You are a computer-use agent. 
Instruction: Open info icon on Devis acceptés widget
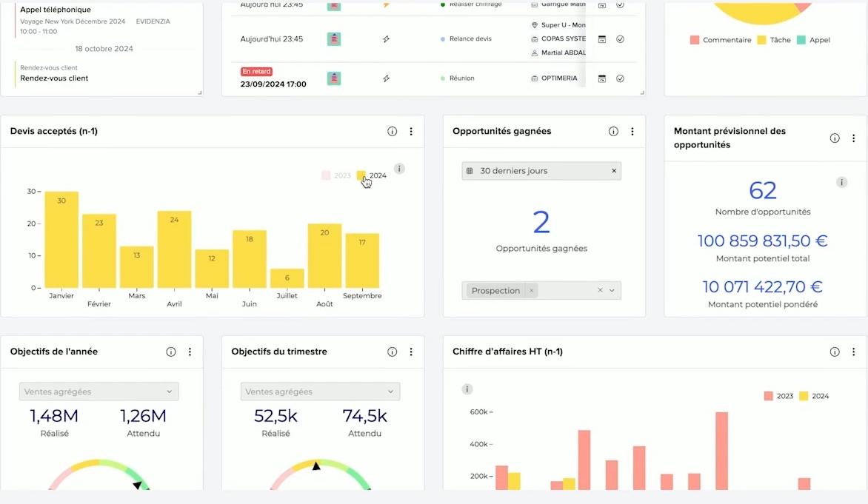pos(392,132)
